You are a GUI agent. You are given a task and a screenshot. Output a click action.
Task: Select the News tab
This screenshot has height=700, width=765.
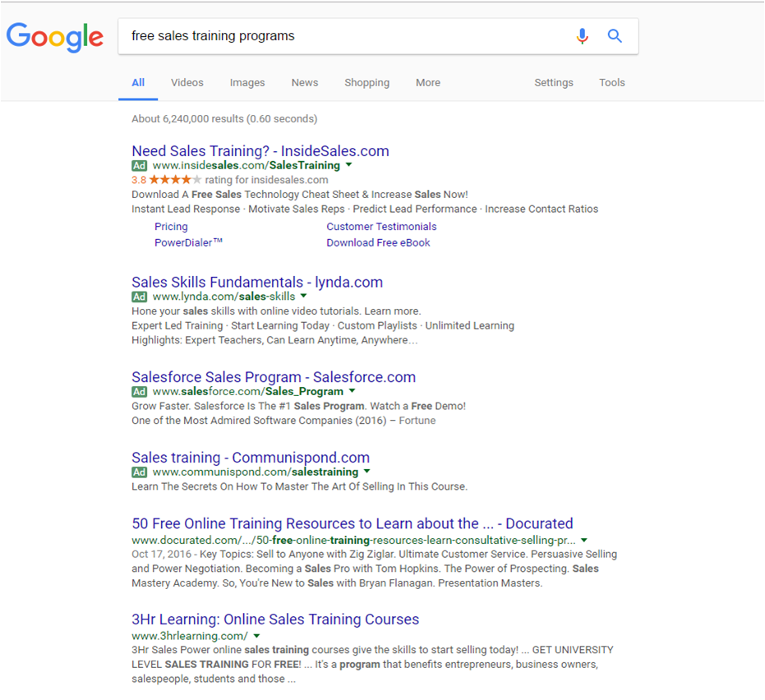304,83
